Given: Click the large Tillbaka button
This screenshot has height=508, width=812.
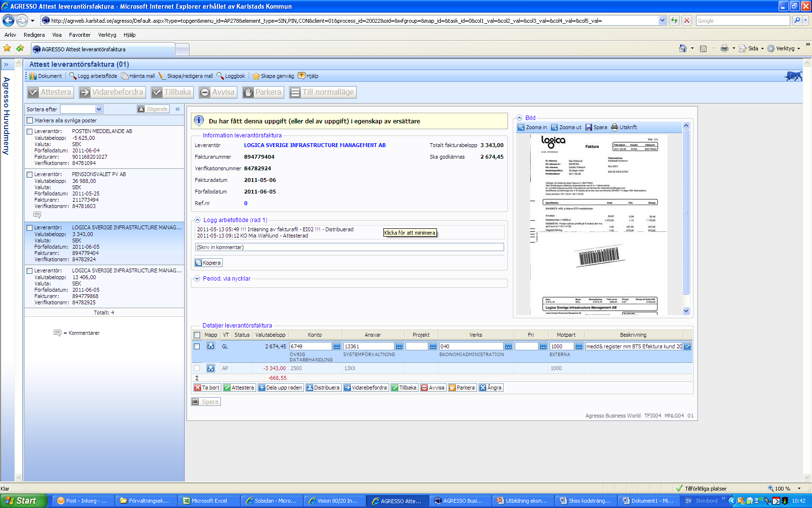Looking at the screenshot, I should click(x=172, y=92).
